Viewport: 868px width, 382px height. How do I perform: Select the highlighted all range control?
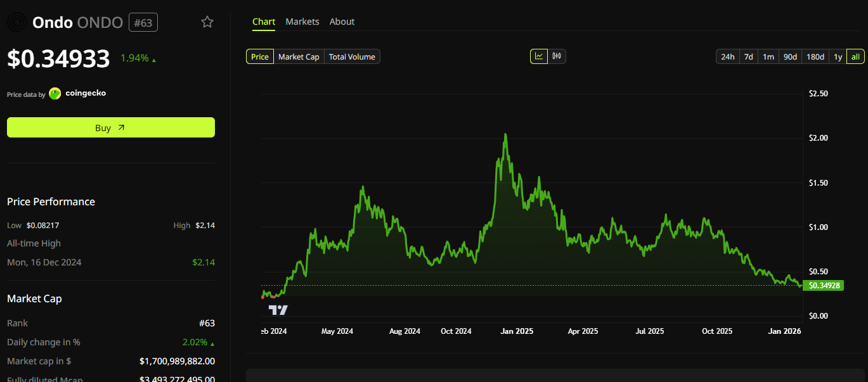(855, 56)
